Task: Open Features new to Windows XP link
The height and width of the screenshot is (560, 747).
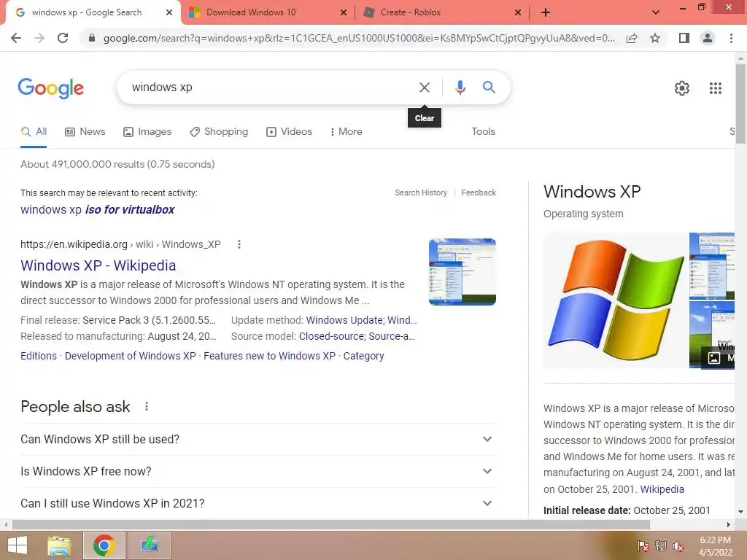Action: pos(269,356)
